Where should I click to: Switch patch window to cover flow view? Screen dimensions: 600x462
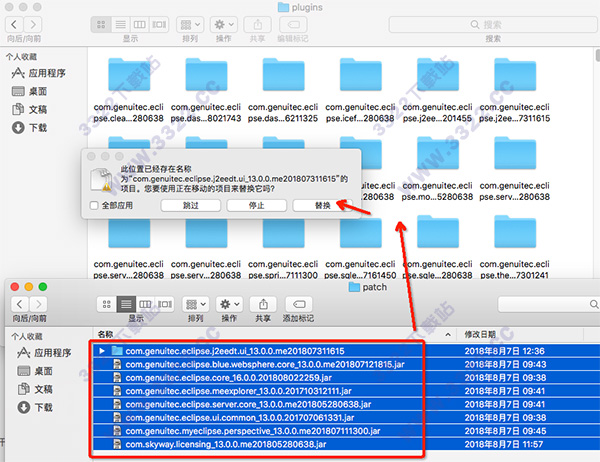point(165,304)
